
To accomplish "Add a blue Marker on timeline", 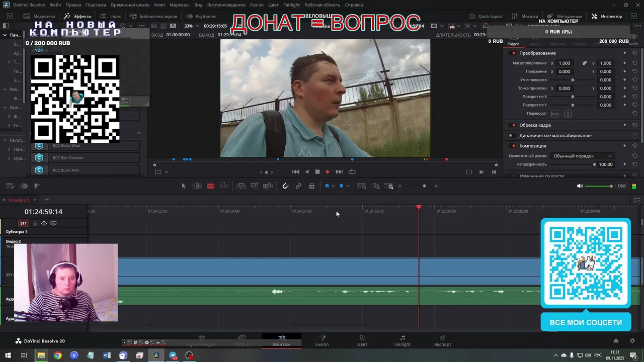I will [x=341, y=186].
